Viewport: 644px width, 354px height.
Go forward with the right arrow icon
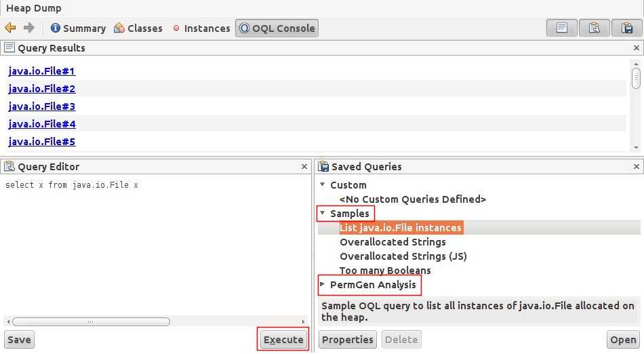tap(28, 28)
